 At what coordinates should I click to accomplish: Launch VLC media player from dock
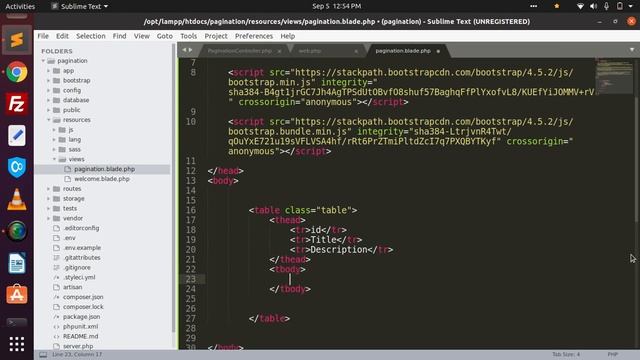(17, 199)
